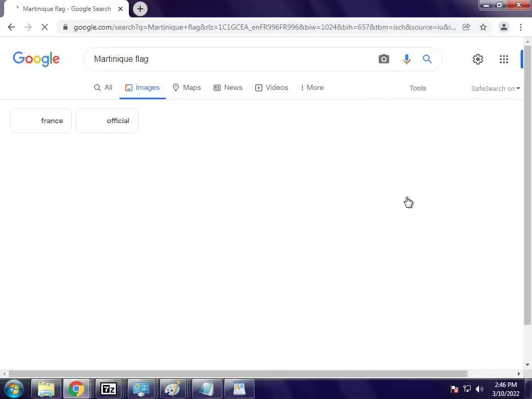Open Windows Explorer from the taskbar
The image size is (532, 399).
coord(46,389)
